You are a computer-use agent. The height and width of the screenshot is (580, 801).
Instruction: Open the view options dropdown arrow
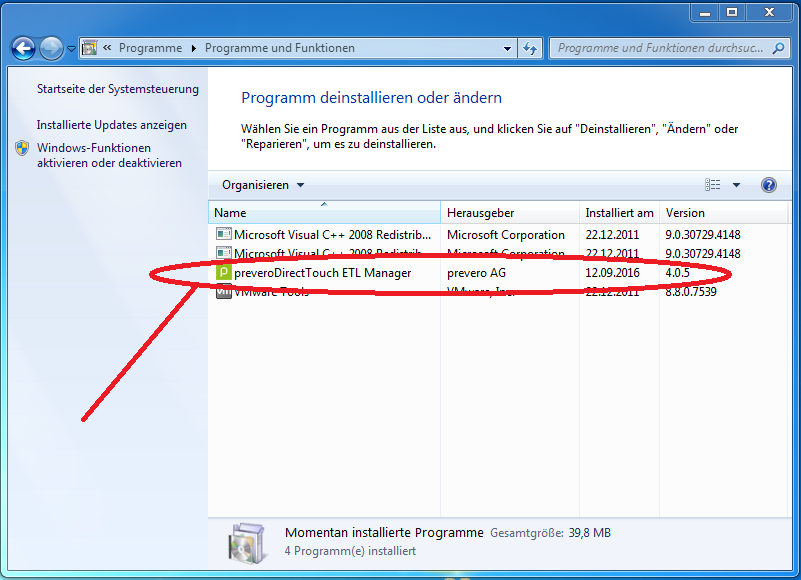pos(736,185)
